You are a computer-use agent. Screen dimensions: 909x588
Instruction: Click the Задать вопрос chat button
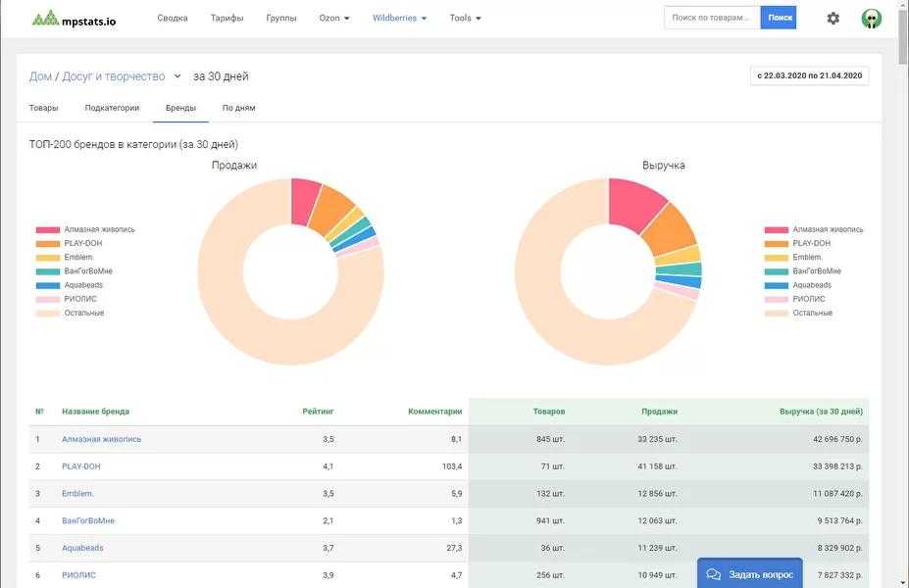[749, 573]
